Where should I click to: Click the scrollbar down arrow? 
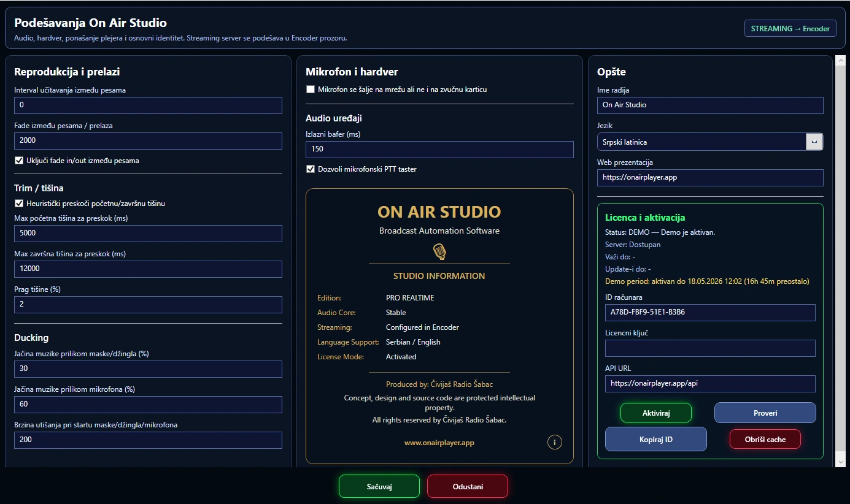842,461
